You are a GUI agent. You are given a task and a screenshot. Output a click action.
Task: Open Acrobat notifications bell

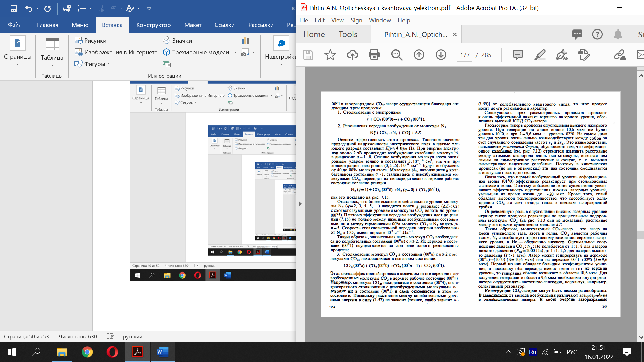point(618,34)
